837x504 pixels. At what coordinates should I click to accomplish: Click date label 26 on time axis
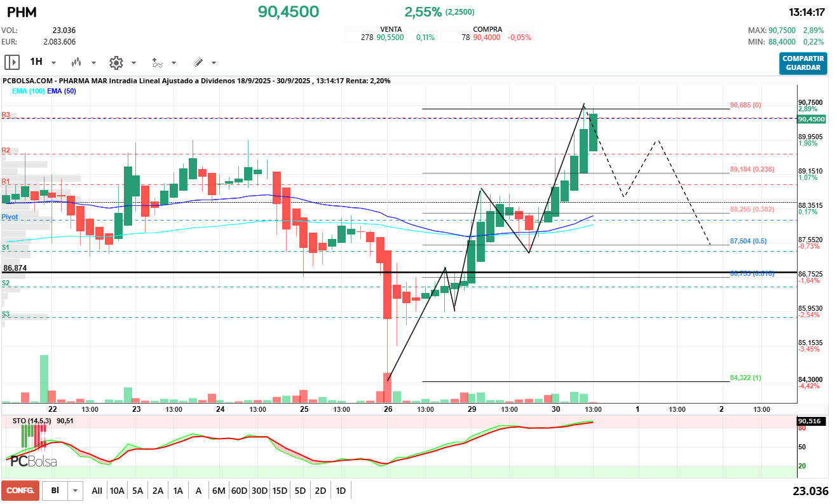(x=388, y=409)
